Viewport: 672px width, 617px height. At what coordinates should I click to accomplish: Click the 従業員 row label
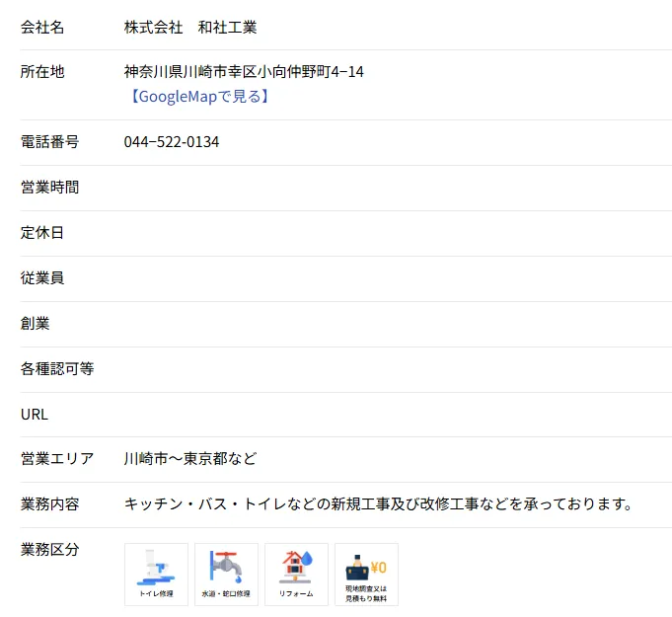pos(42,278)
